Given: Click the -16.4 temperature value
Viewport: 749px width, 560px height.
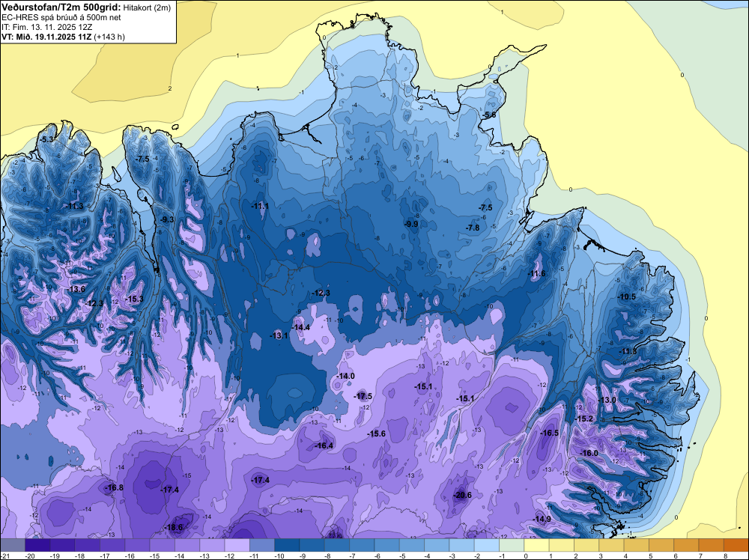Looking at the screenshot, I should pyautogui.click(x=324, y=445).
